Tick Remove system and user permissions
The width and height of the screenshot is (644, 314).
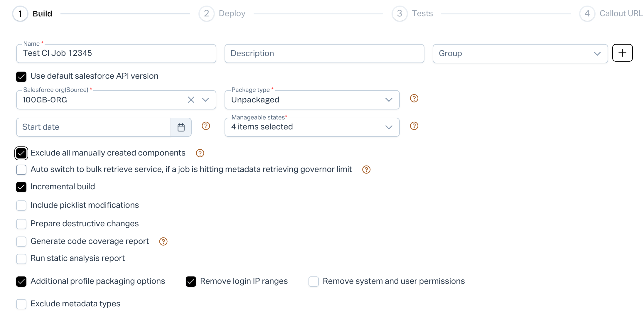(313, 281)
